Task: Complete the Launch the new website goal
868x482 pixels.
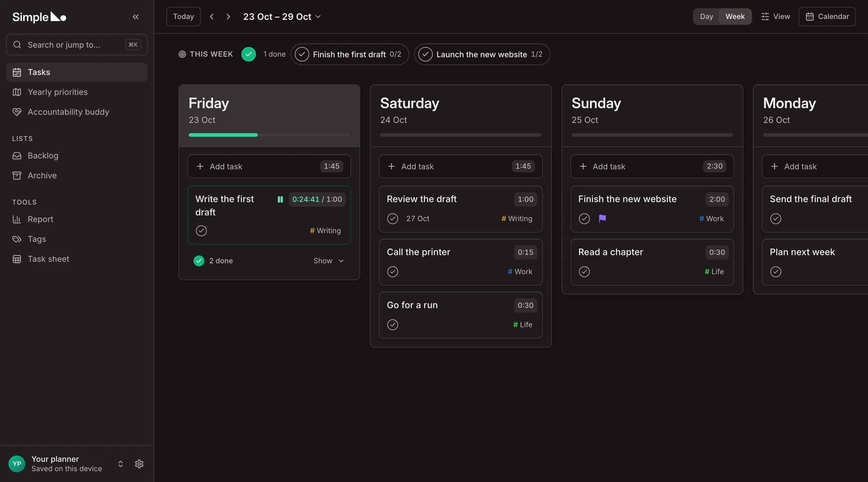Action: 426,54
